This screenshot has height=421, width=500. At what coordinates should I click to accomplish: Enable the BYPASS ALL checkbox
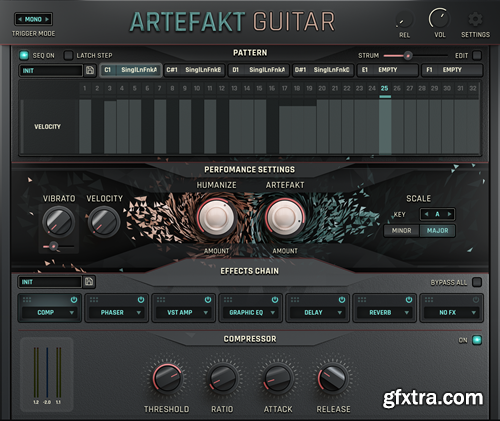pos(477,282)
